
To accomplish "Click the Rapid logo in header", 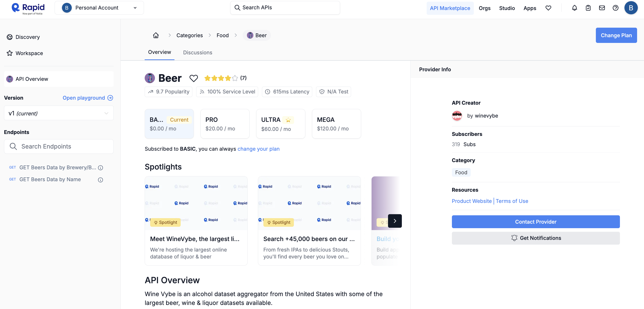I will (x=28, y=9).
